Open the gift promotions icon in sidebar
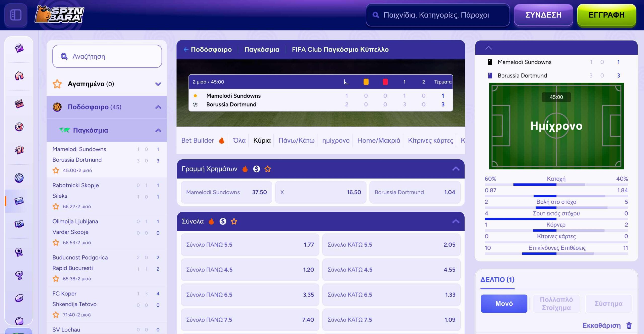The width and height of the screenshot is (644, 334). (x=19, y=48)
